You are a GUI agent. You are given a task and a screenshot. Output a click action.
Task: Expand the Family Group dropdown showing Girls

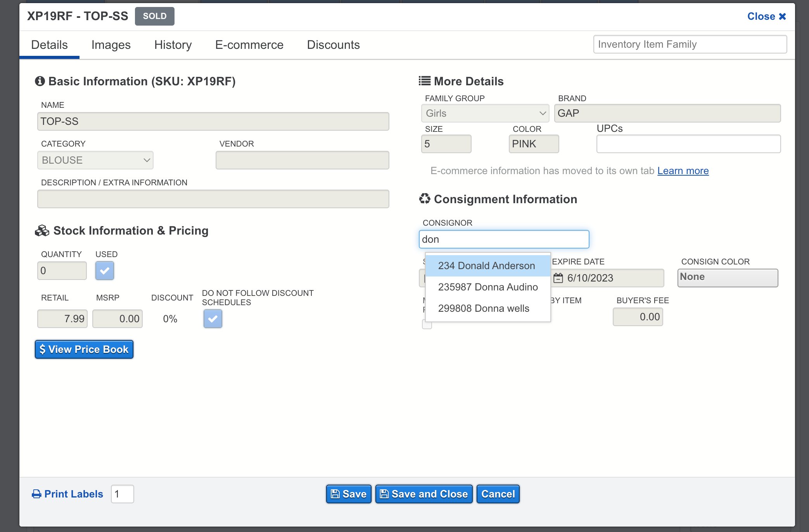(485, 113)
